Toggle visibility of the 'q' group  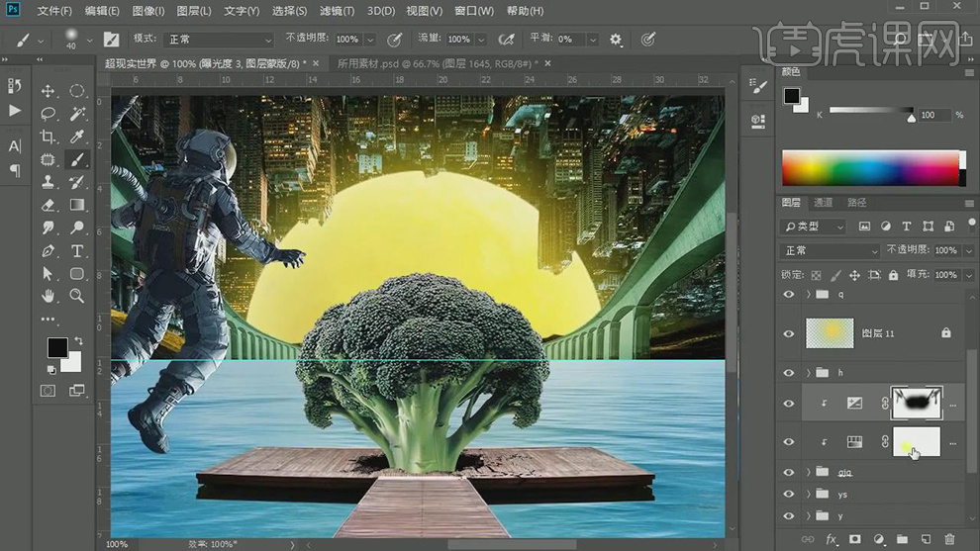click(789, 295)
